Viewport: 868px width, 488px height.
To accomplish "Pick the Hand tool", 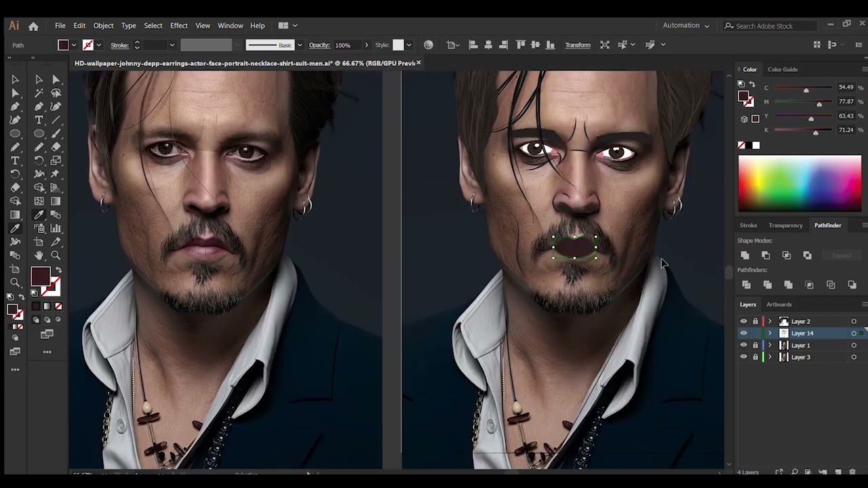I will point(39,256).
